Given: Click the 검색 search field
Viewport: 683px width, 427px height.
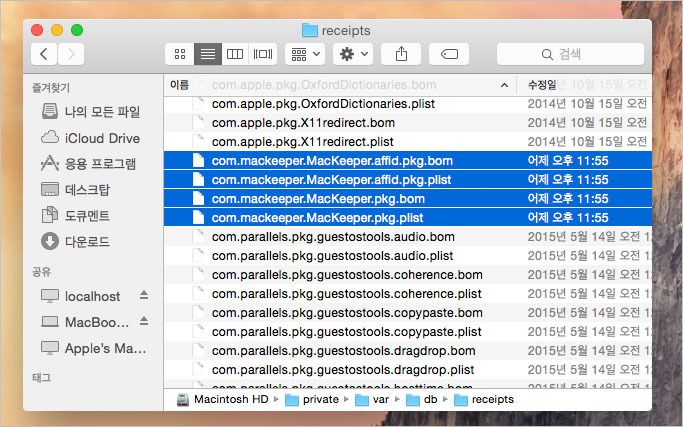Looking at the screenshot, I should point(570,54).
